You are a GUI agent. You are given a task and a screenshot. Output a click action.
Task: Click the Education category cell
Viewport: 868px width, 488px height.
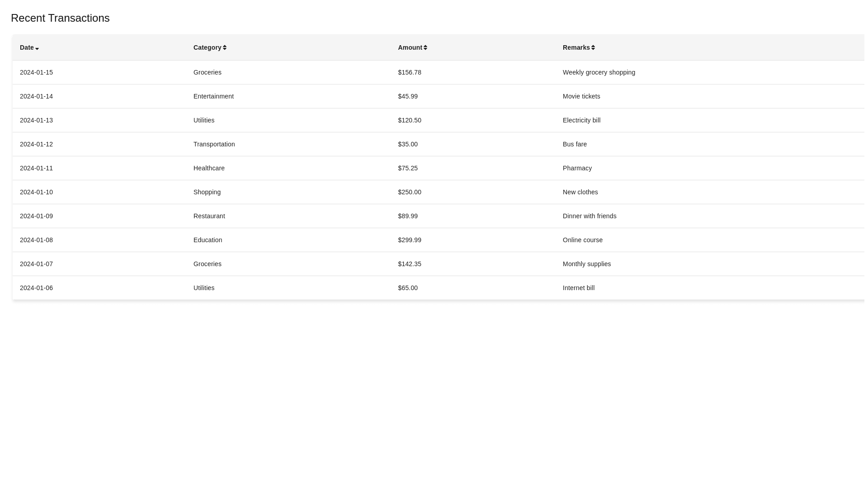click(x=208, y=240)
